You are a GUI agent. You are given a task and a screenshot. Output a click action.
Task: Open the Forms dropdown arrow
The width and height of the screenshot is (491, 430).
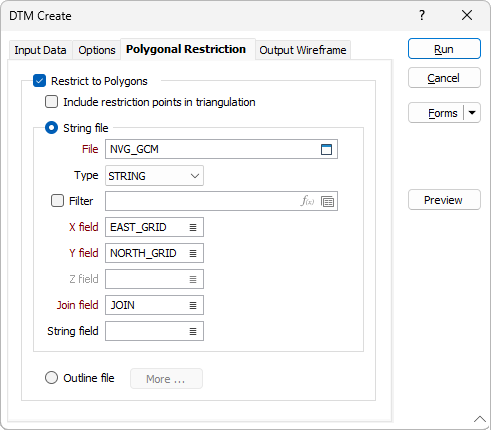pos(472,113)
